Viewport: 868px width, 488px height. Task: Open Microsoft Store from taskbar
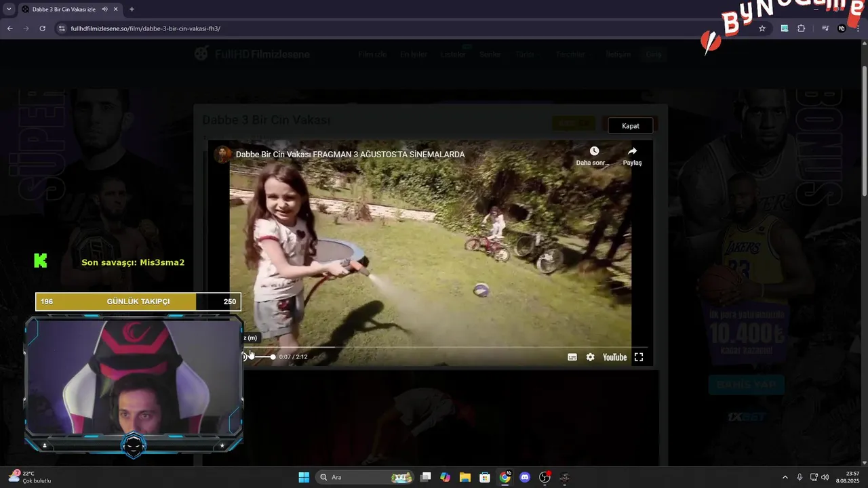485,477
